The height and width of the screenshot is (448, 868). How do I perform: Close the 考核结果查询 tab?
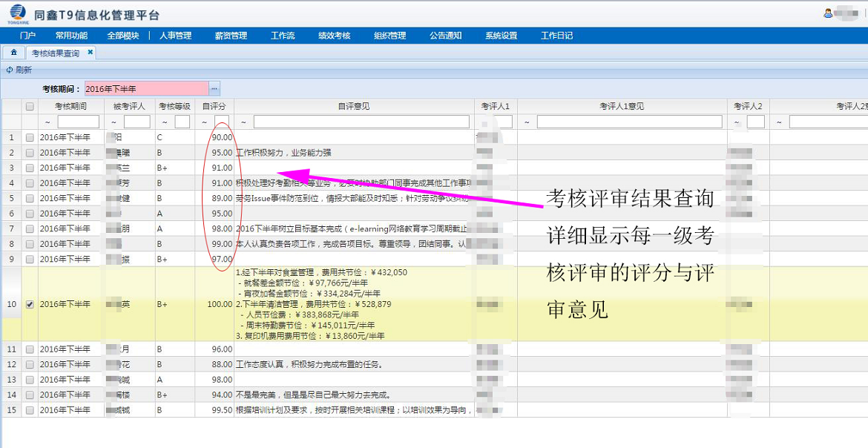[x=91, y=53]
